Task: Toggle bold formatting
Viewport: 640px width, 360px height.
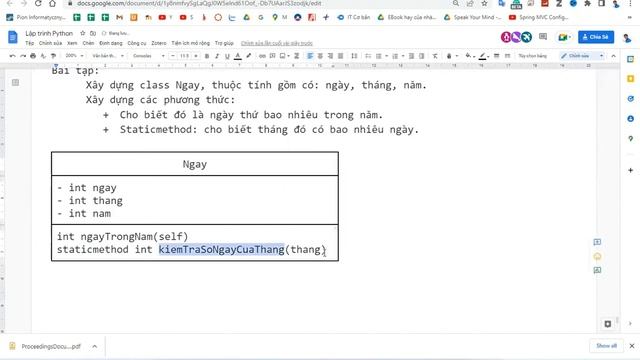Action: point(207,56)
